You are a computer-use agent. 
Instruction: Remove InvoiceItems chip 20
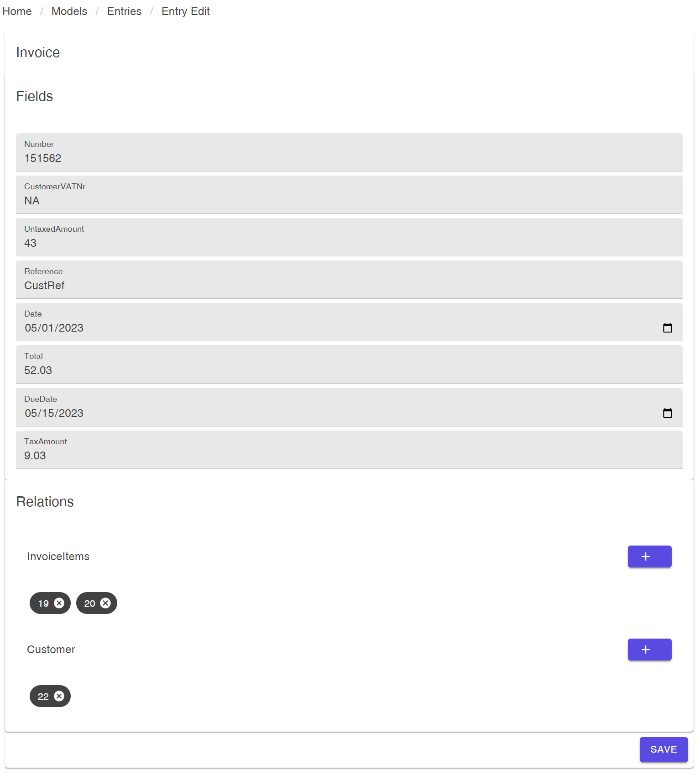pos(105,603)
